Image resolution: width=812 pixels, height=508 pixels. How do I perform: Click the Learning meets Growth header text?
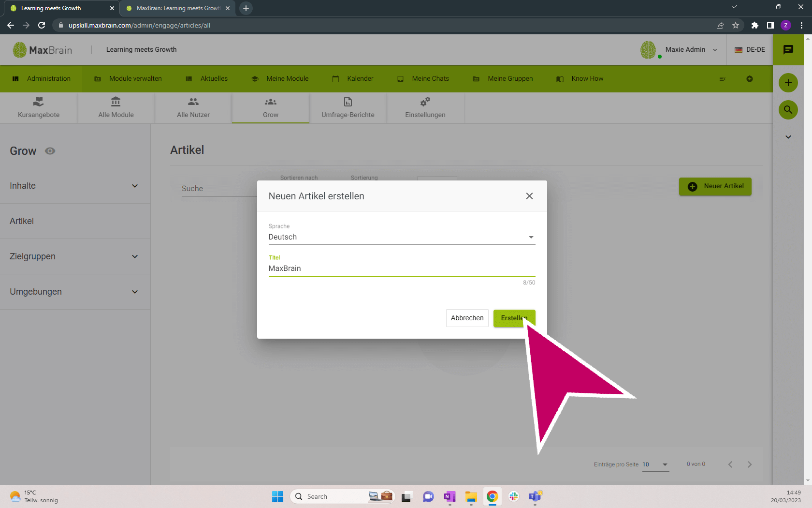(x=141, y=49)
